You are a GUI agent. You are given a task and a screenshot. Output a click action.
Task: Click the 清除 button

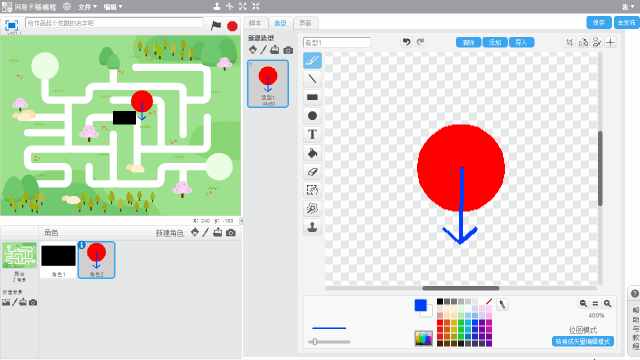click(468, 42)
